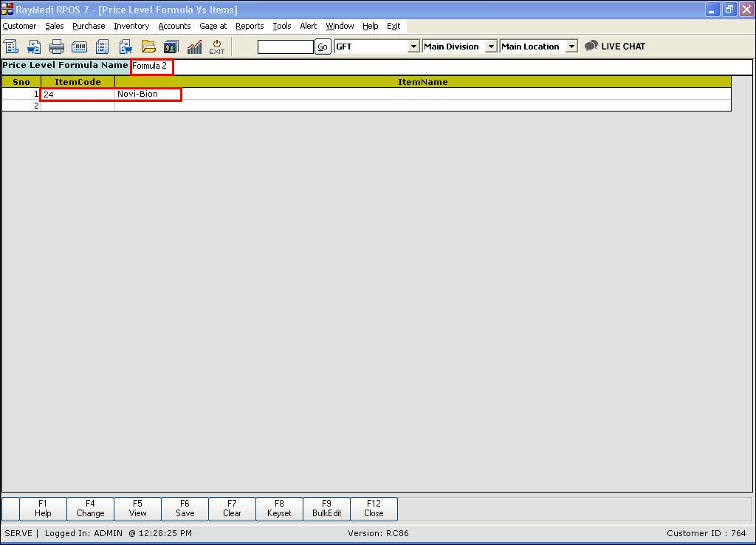Click the open folder toolbar icon
The image size is (756, 545).
pyautogui.click(x=148, y=47)
